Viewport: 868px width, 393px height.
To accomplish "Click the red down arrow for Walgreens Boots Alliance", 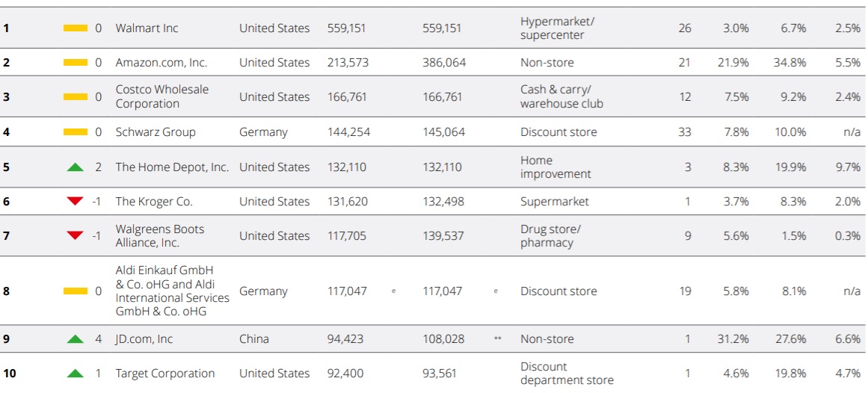I will [x=76, y=236].
